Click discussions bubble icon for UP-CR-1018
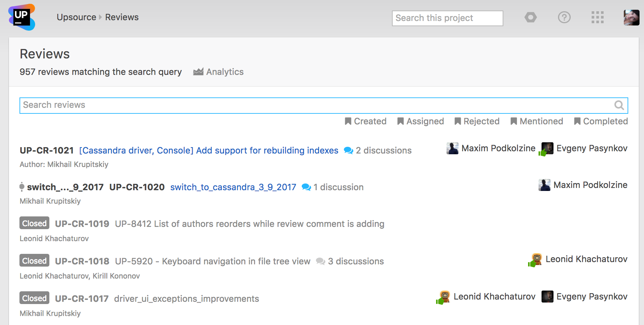This screenshot has height=325, width=644. (x=321, y=261)
